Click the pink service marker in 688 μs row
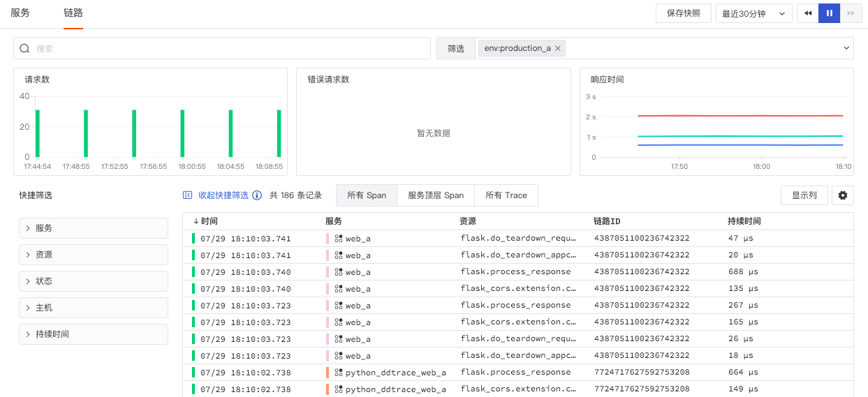Image resolution: width=868 pixels, height=397 pixels. coord(328,272)
